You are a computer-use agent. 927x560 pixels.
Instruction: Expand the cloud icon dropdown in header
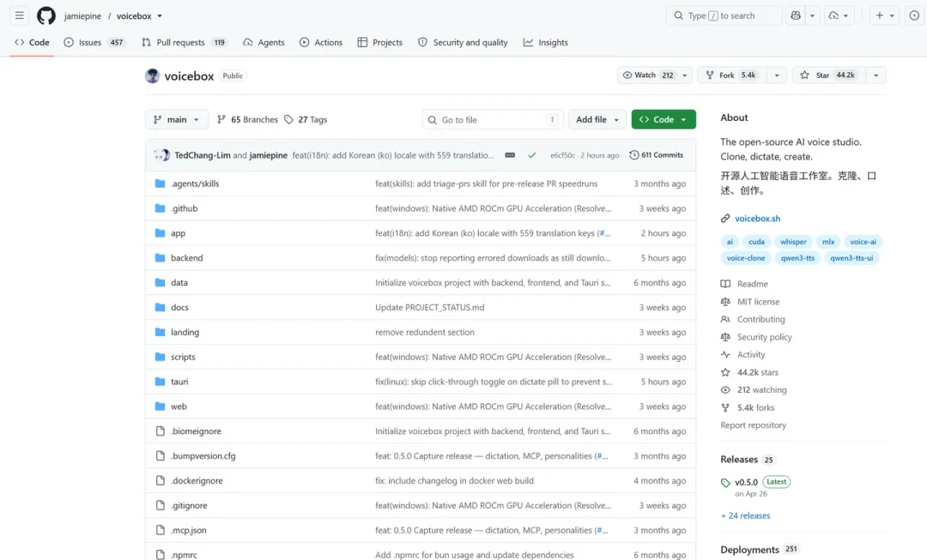839,15
